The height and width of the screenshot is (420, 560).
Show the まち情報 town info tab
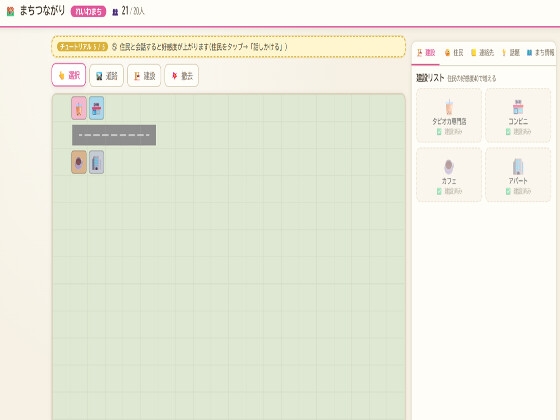540,53
